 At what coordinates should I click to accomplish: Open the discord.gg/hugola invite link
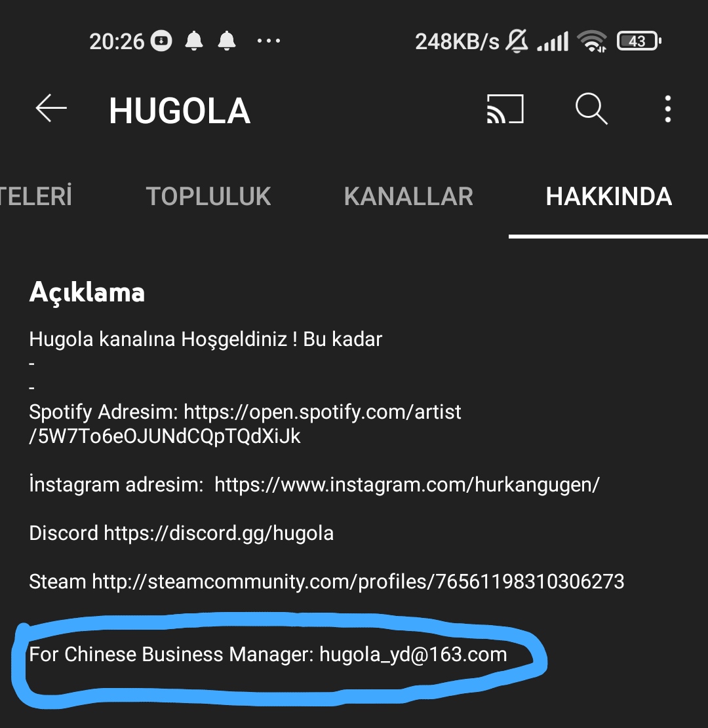[x=219, y=533]
